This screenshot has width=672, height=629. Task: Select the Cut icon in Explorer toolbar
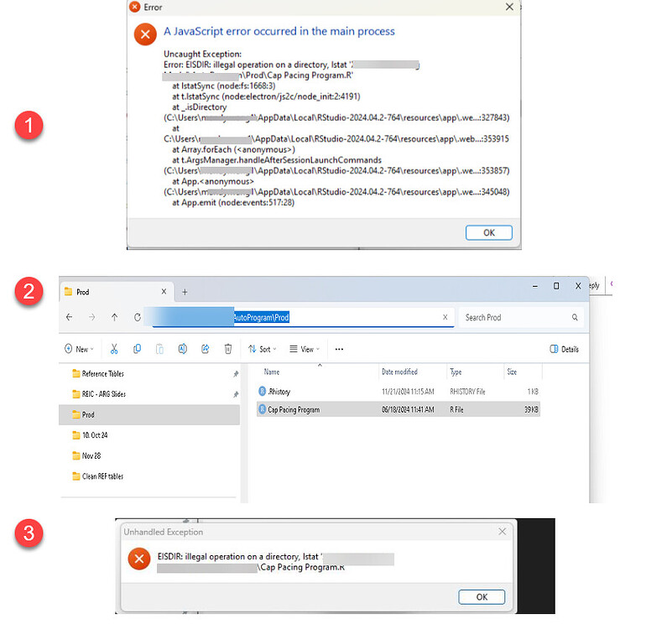pyautogui.click(x=114, y=349)
